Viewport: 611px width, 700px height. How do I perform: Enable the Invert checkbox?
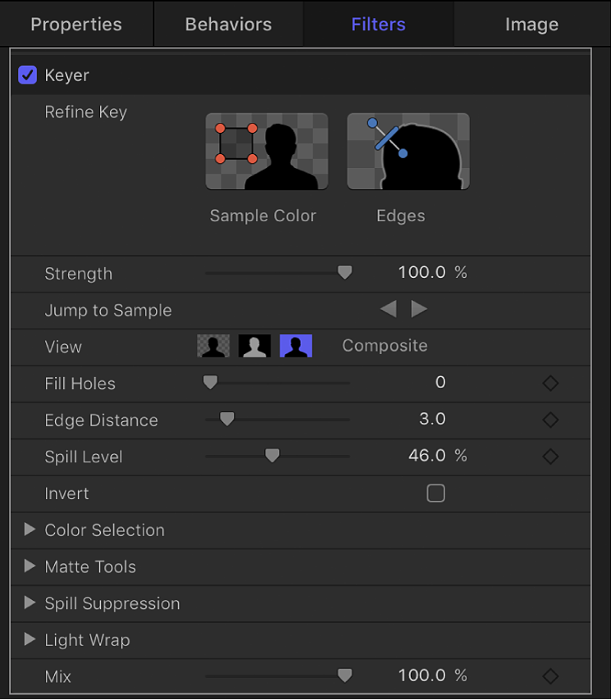435,493
